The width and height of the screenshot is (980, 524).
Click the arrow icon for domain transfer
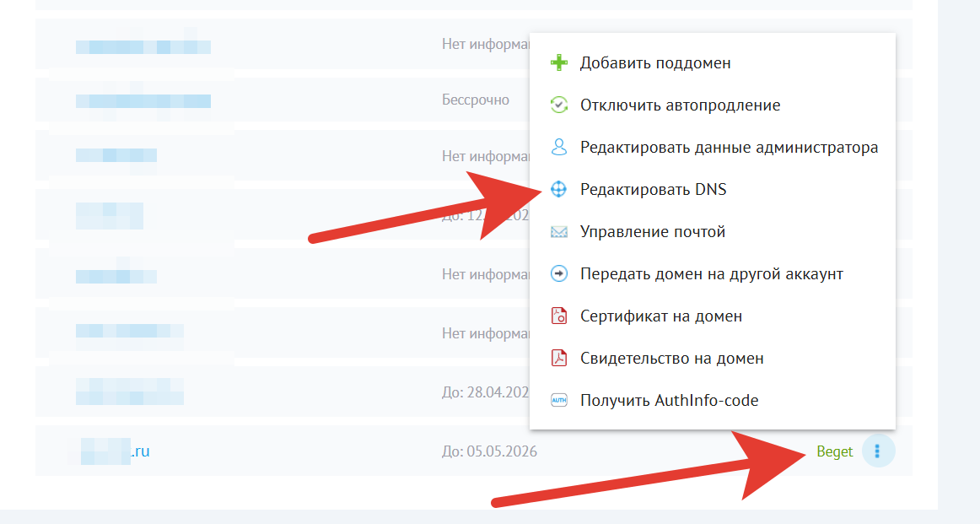tap(558, 274)
